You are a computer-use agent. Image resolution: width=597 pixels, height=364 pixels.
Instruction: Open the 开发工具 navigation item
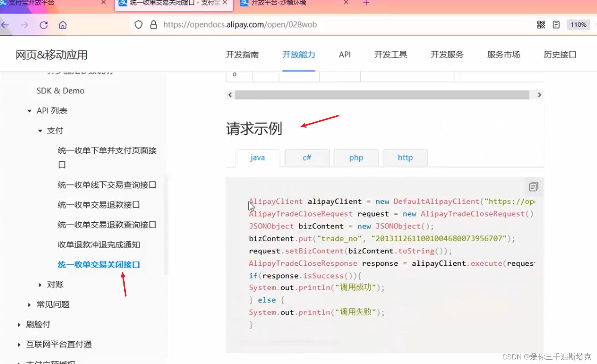pyautogui.click(x=391, y=54)
